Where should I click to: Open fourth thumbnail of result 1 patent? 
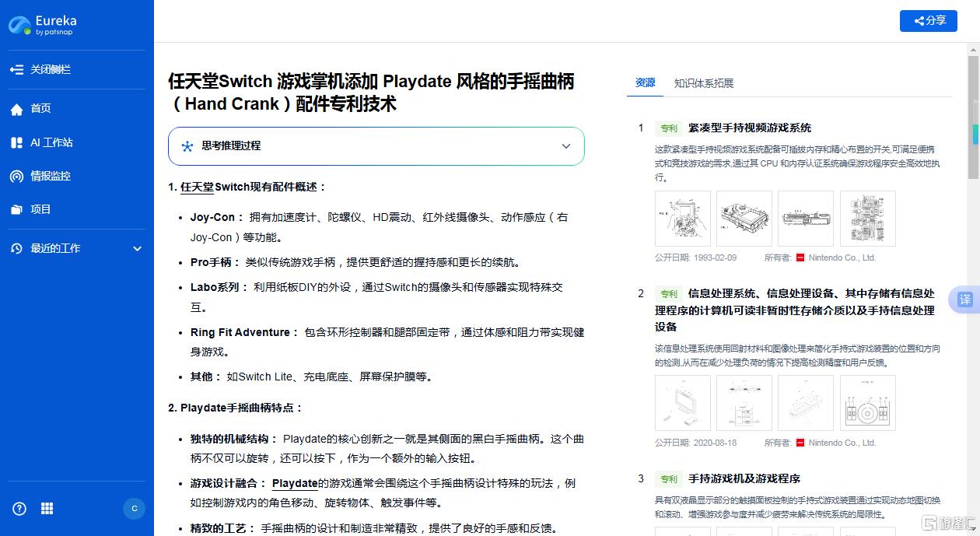tap(868, 219)
